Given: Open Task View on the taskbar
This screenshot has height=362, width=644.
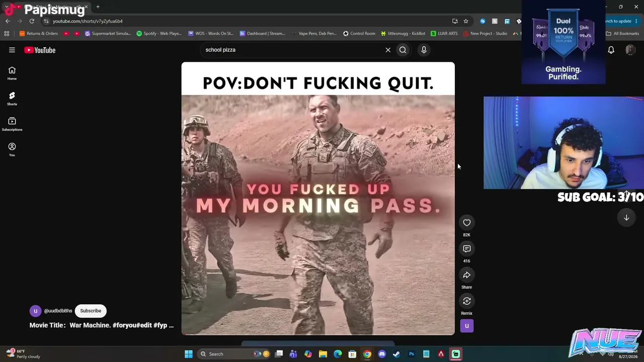Looking at the screenshot, I should (x=279, y=354).
